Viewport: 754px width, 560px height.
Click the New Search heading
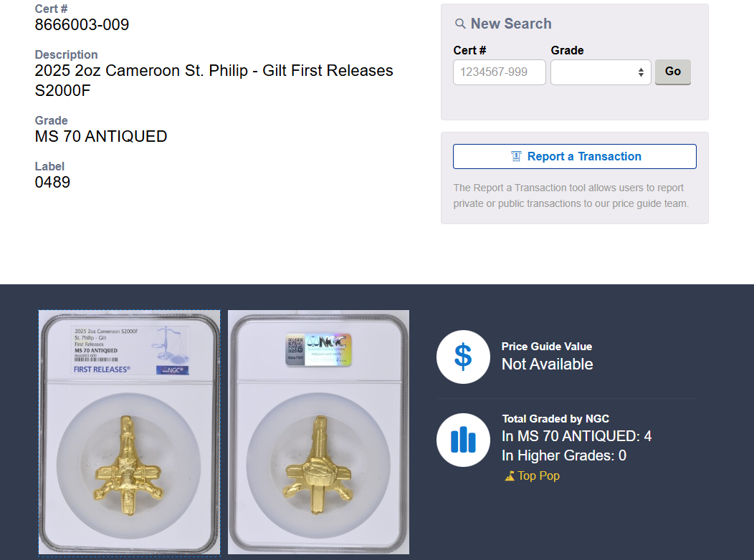pos(511,24)
